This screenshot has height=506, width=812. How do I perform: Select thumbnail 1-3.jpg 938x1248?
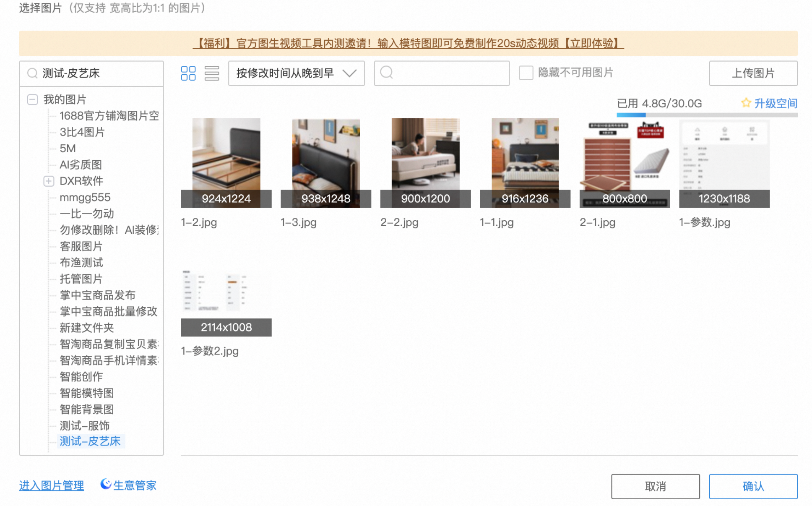click(325, 163)
